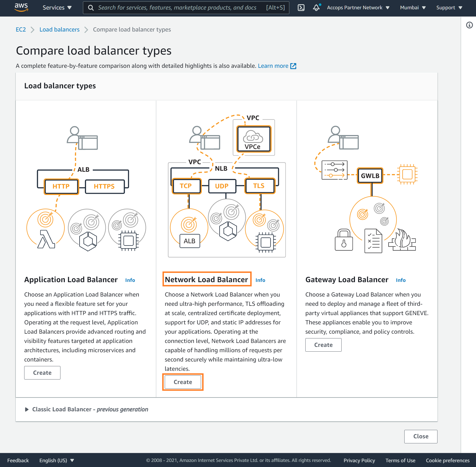The image size is (476, 467).
Task: Open the Learn more link
Action: pos(273,66)
